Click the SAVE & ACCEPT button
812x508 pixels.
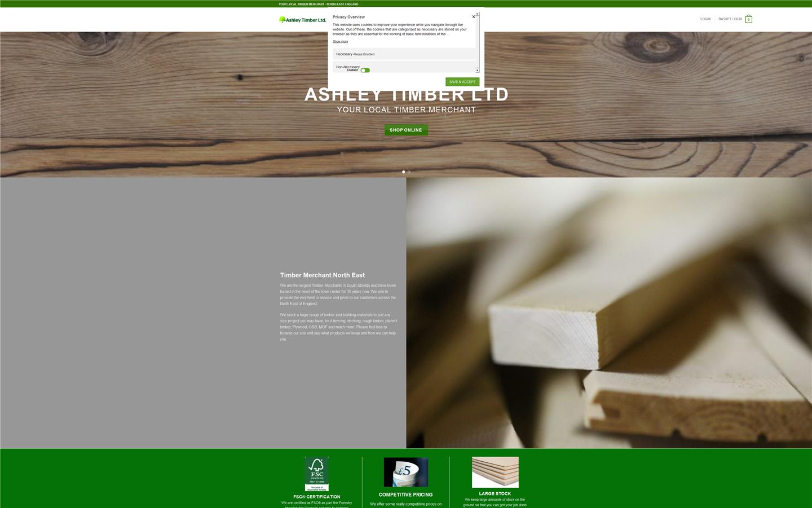462,82
